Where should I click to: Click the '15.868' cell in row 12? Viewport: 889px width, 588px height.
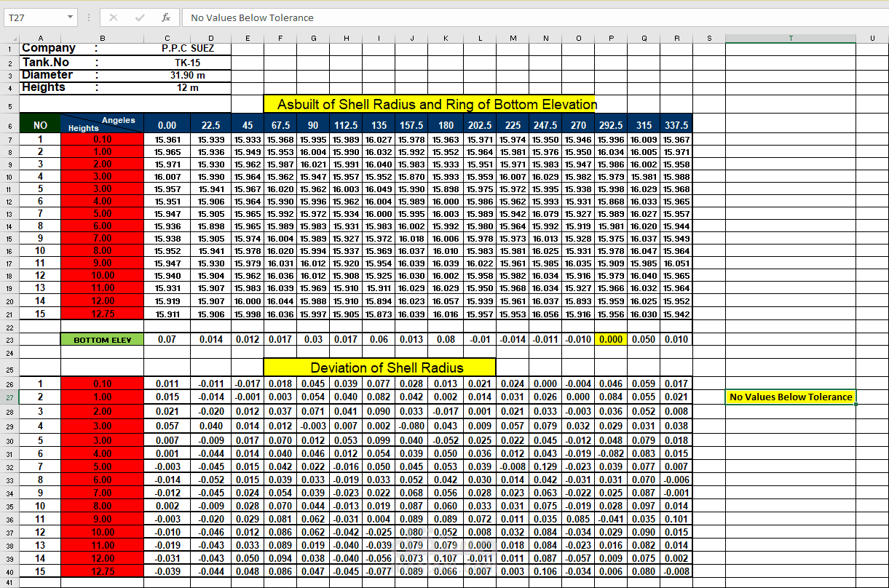(611, 202)
